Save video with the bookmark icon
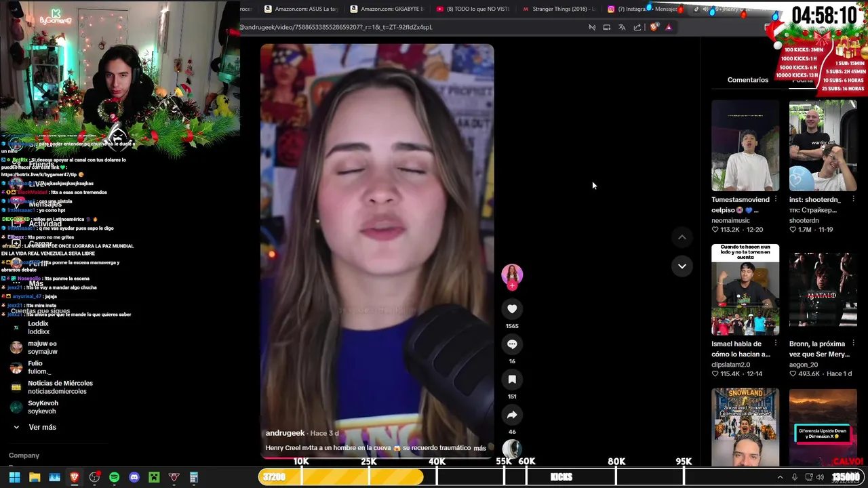This screenshot has width=868, height=488. (x=512, y=380)
